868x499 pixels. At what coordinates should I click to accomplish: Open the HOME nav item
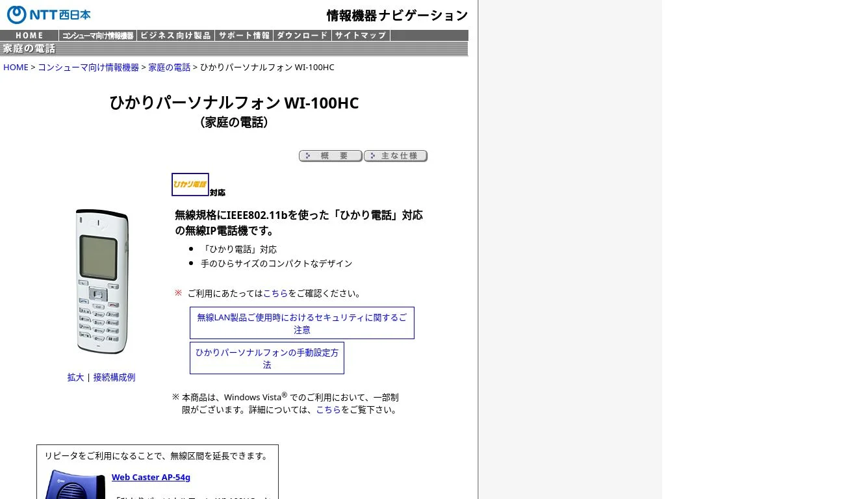click(29, 36)
